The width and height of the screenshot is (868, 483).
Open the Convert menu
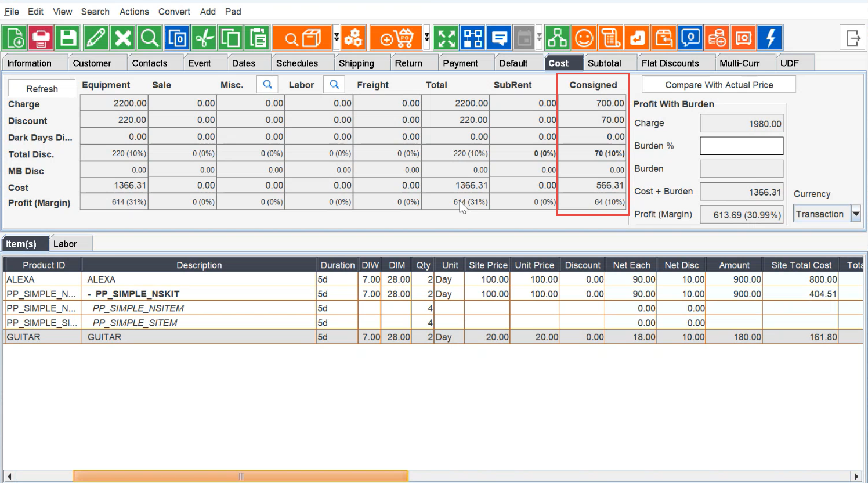click(x=174, y=12)
